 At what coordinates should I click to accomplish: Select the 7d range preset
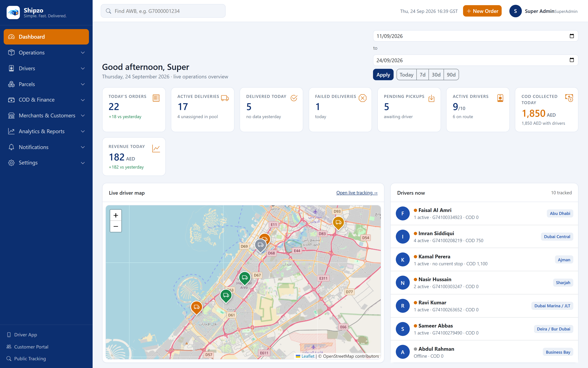pyautogui.click(x=423, y=75)
